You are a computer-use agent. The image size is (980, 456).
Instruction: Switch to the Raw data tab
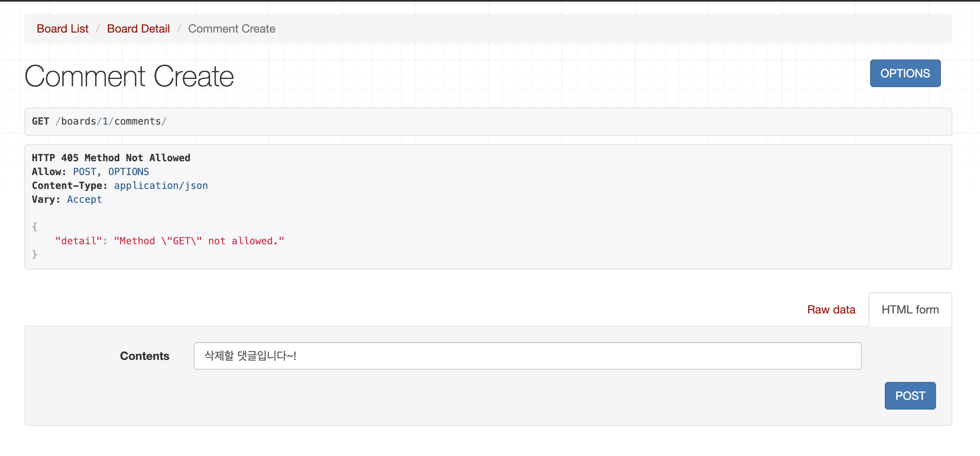pyautogui.click(x=831, y=310)
